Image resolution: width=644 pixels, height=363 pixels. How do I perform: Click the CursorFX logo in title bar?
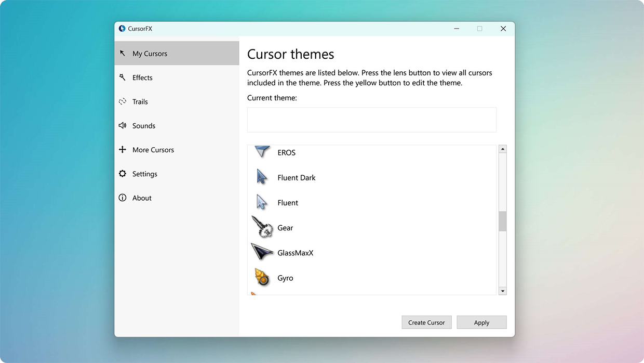122,29
